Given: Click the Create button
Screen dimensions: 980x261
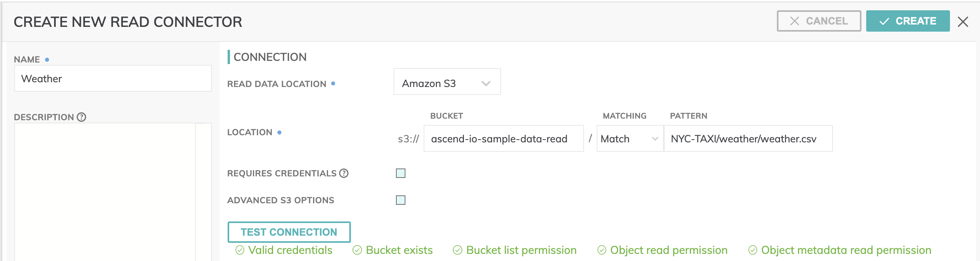Looking at the screenshot, I should coord(908,21).
